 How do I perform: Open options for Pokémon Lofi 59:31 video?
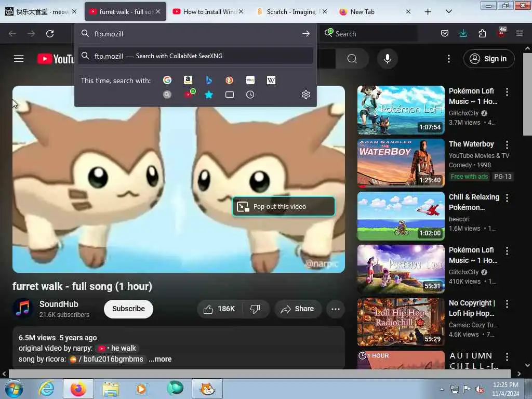tap(507, 251)
